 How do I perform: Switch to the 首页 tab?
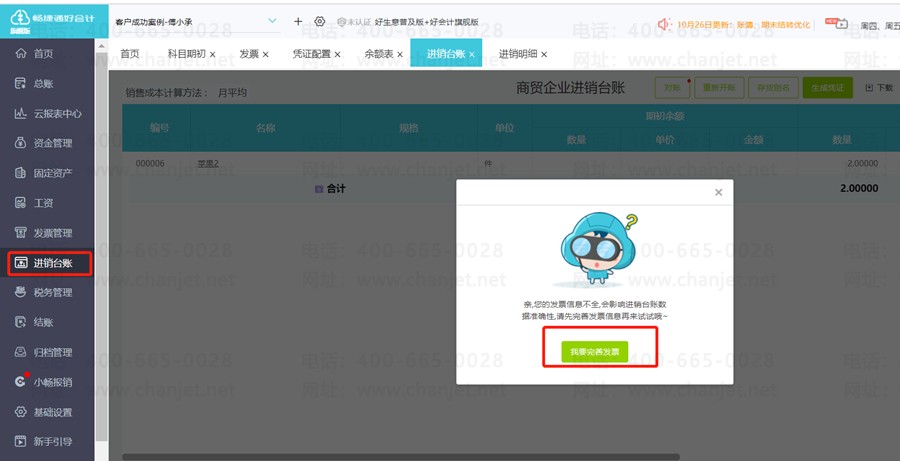[130, 54]
